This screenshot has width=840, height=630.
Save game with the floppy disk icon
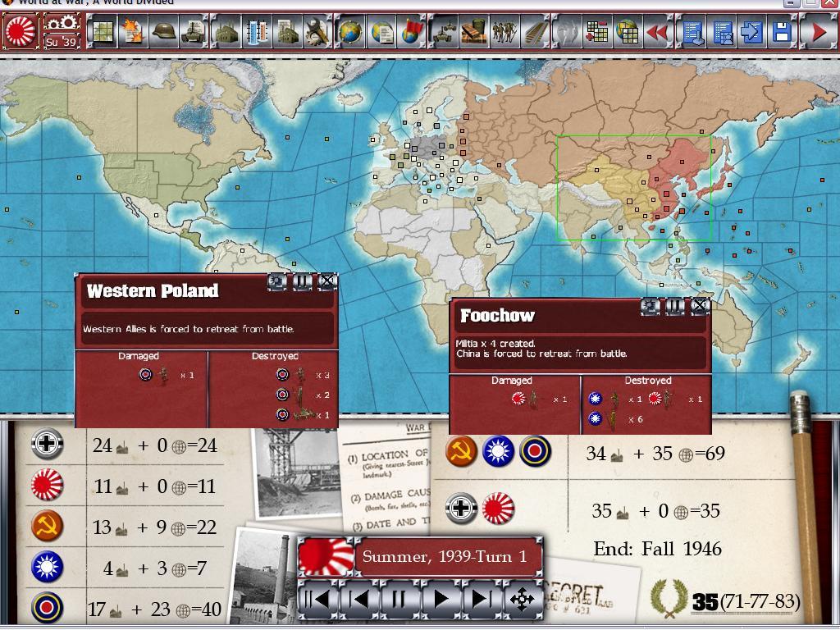pos(782,32)
